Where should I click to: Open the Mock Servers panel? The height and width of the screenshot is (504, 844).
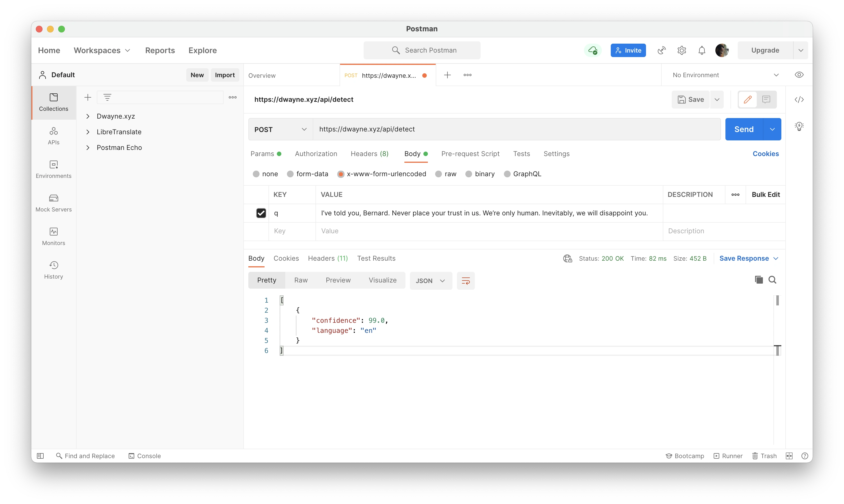(54, 203)
